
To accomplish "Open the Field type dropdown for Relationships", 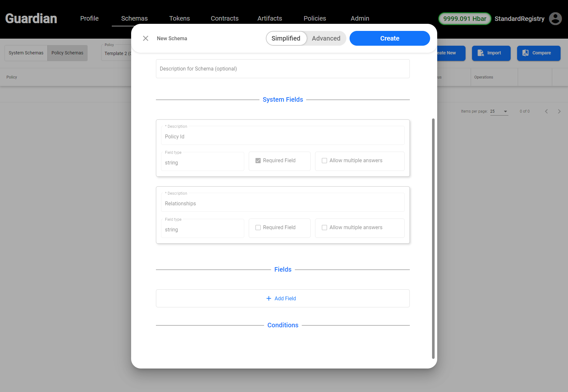I will (x=202, y=228).
